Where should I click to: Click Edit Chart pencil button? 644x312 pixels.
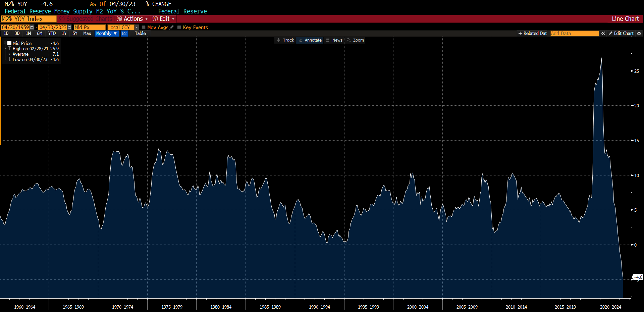pos(621,34)
